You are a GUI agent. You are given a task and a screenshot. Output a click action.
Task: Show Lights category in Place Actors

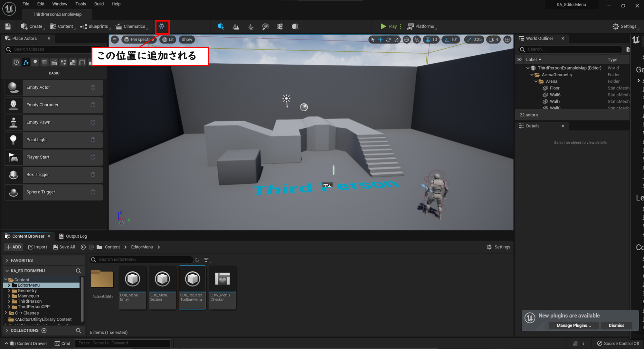tap(35, 62)
